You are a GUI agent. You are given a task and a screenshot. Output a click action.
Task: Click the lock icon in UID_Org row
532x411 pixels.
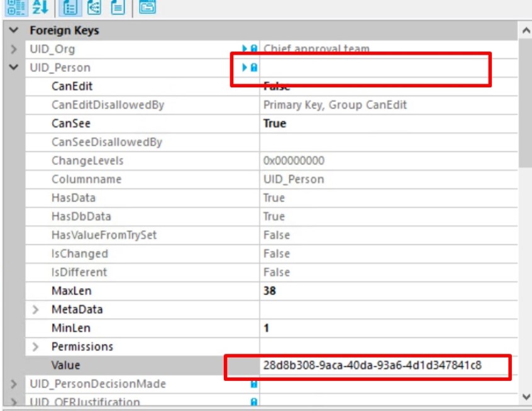(253, 48)
